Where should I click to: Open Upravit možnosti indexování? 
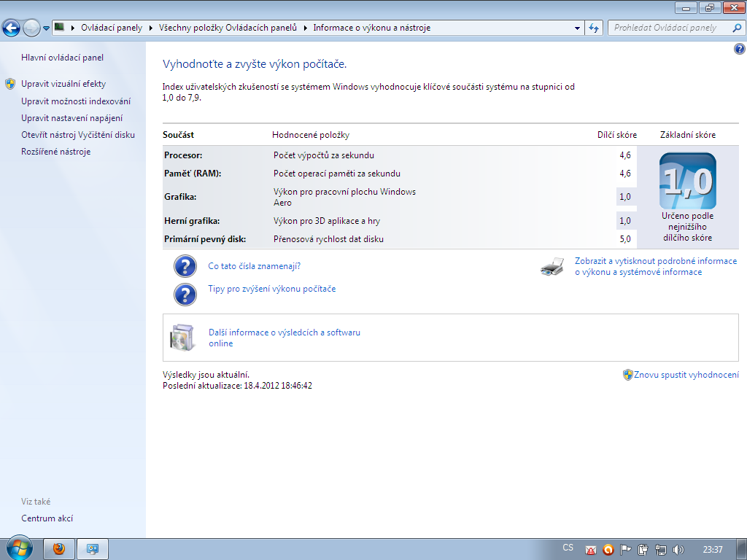click(76, 101)
